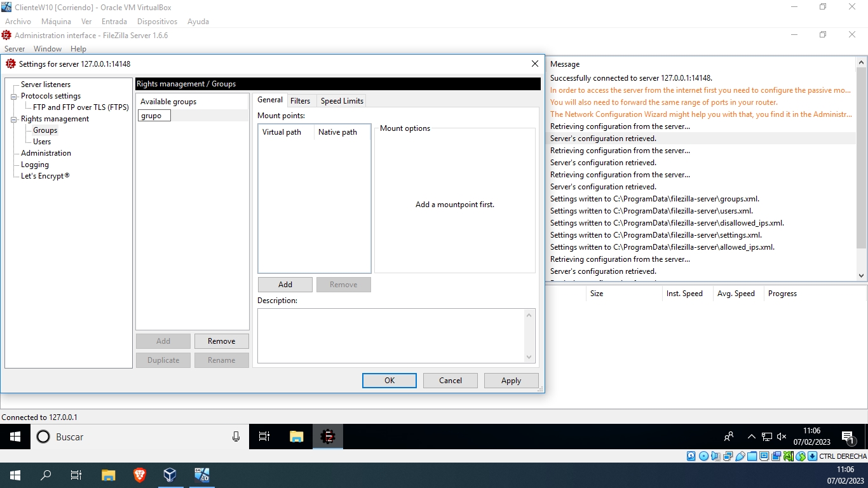Screen dimensions: 868x488
Task: Click the VirtualBox hard disk activity icon
Action: pyautogui.click(x=691, y=456)
